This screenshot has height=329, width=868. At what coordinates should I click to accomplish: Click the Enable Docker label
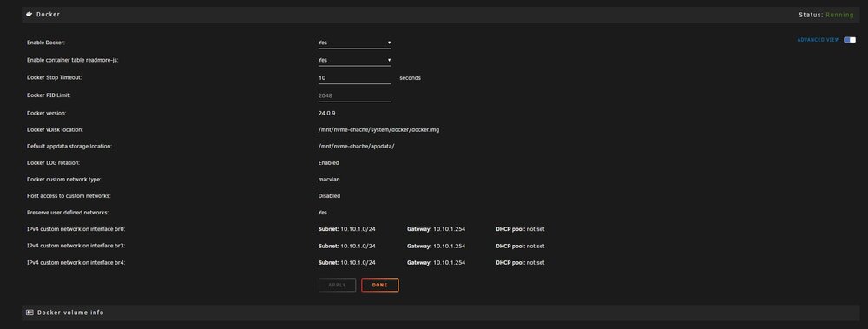pos(46,43)
